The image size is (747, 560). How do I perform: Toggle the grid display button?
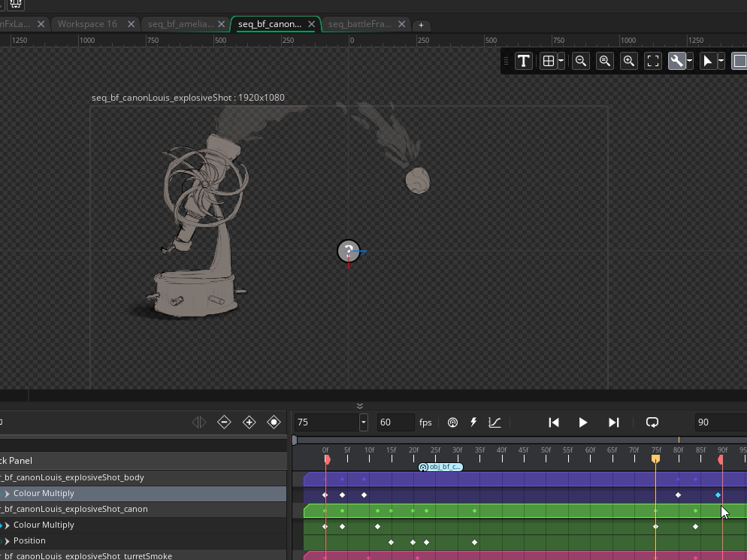(x=549, y=61)
